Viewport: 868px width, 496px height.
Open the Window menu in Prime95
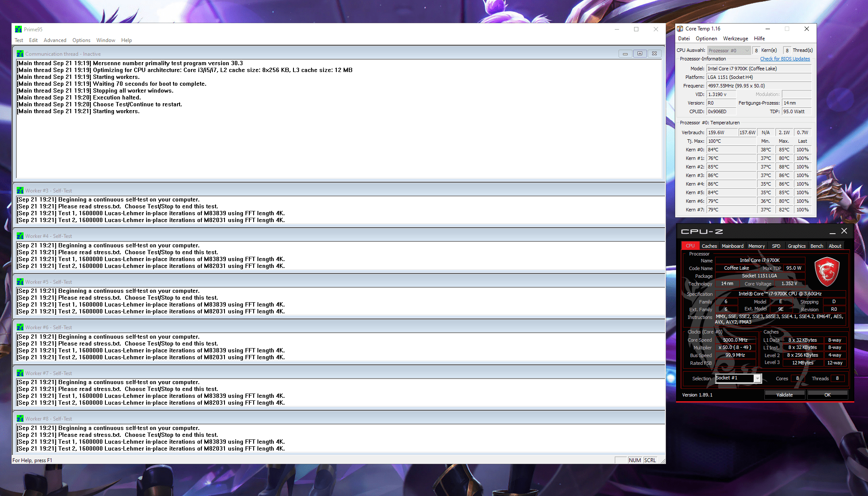(106, 40)
